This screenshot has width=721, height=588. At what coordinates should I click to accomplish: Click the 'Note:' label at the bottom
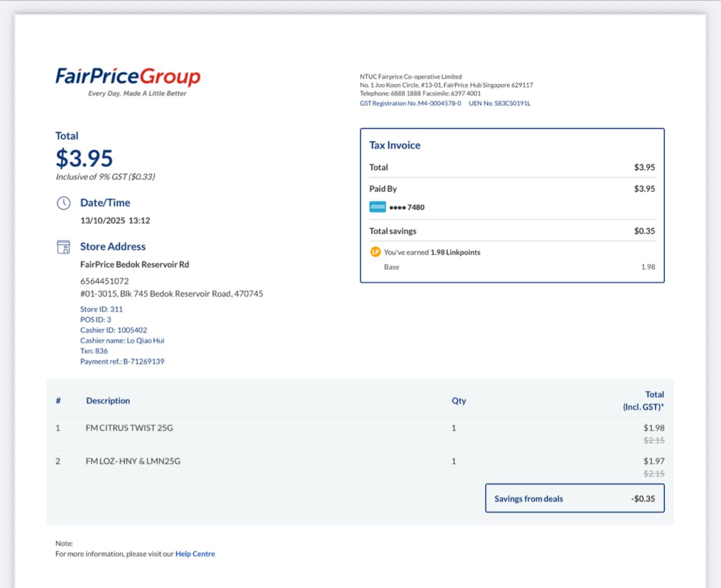tap(64, 544)
